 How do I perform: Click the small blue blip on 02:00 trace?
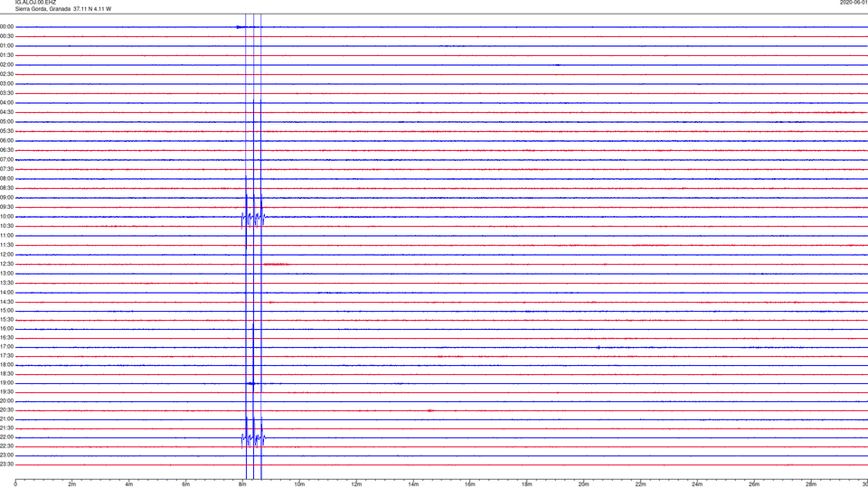(x=558, y=65)
